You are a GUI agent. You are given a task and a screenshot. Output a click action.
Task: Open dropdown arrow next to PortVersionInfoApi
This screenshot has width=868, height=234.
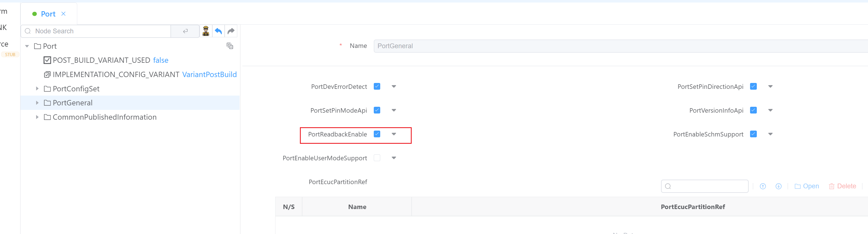tap(770, 110)
